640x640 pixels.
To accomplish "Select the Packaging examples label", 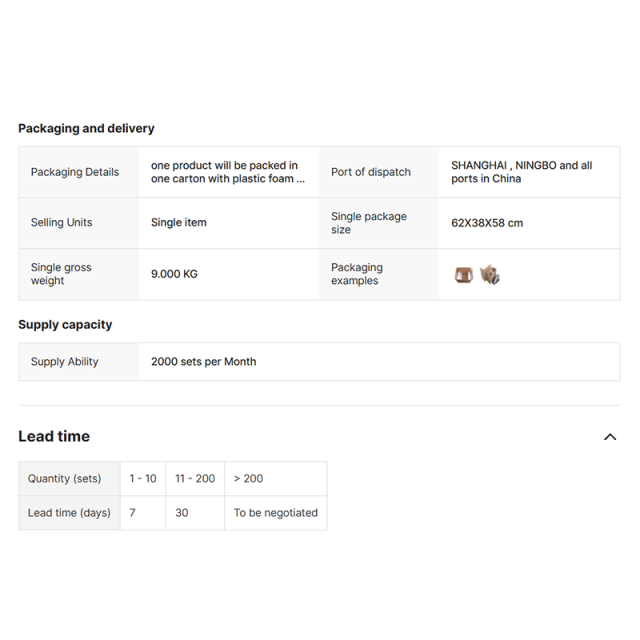I will tap(356, 274).
